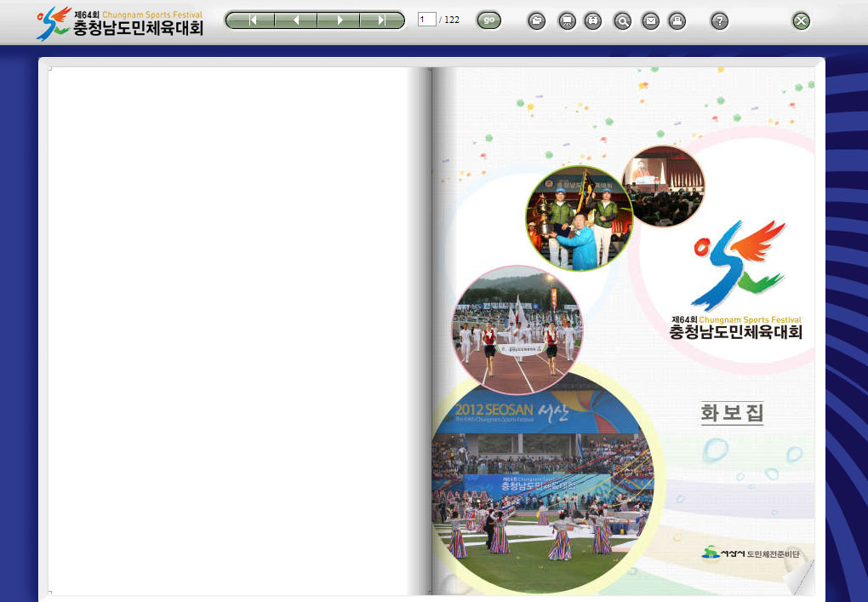Close the e-book viewer
Screen dimensions: 868x602
(x=801, y=21)
